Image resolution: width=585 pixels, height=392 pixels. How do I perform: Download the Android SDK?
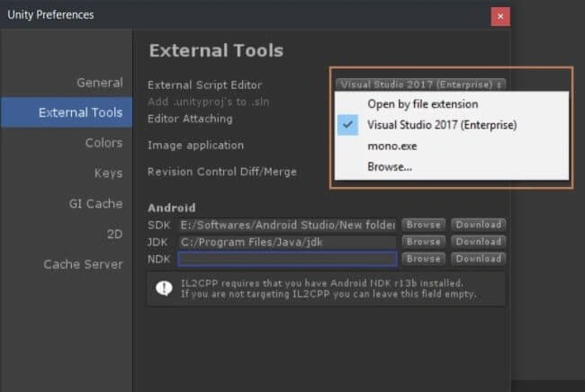(x=479, y=225)
